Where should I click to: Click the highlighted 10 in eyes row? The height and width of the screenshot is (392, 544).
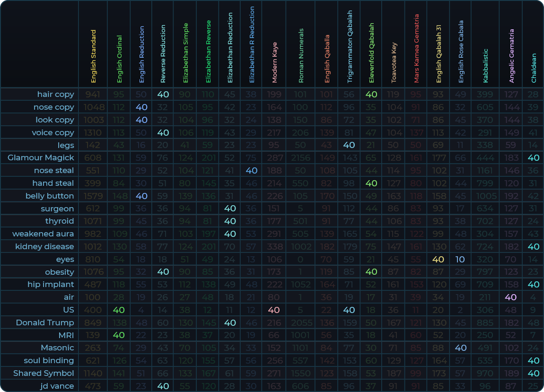461,259
